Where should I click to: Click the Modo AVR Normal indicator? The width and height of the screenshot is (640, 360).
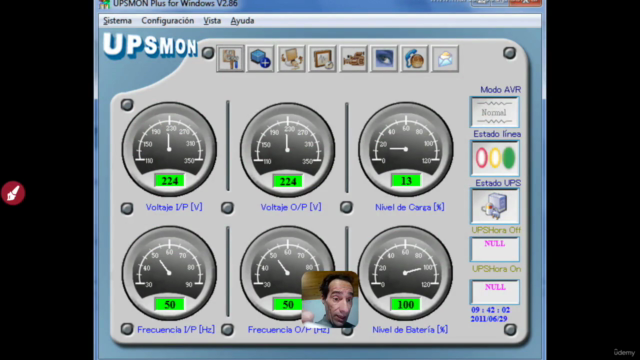point(495,112)
